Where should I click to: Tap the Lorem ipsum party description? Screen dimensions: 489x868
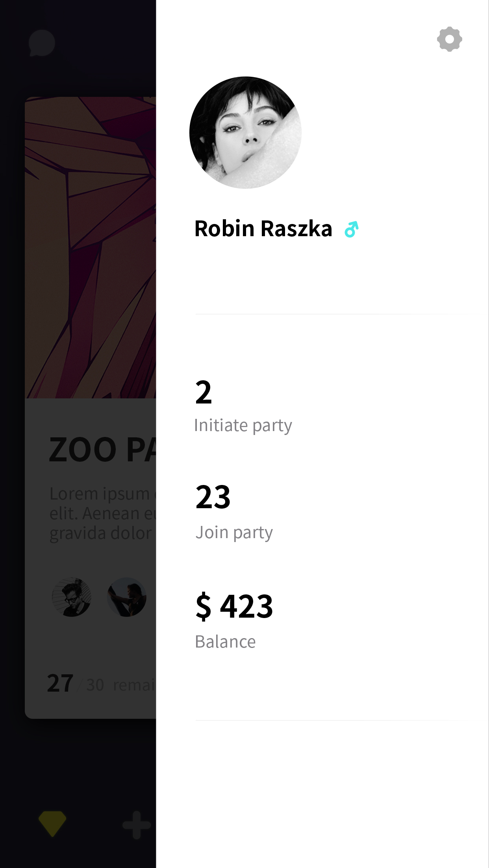[x=102, y=513]
